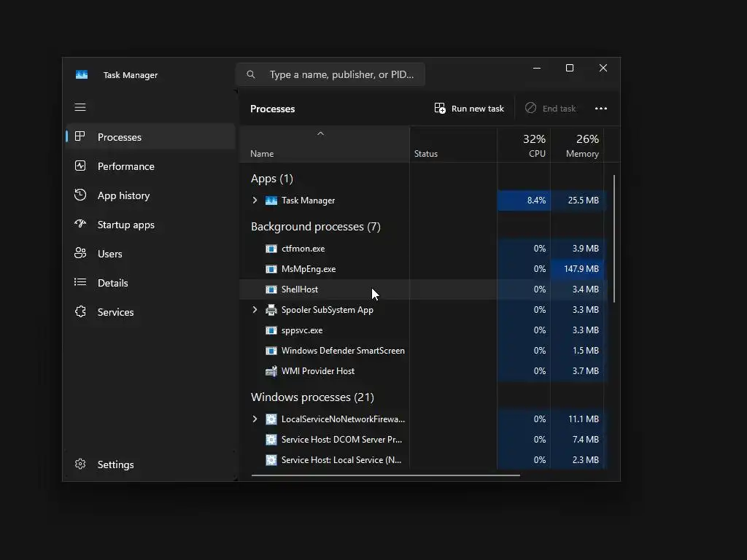This screenshot has height=560, width=747.
Task: Click the Service Host Local Service icon
Action: click(x=271, y=460)
